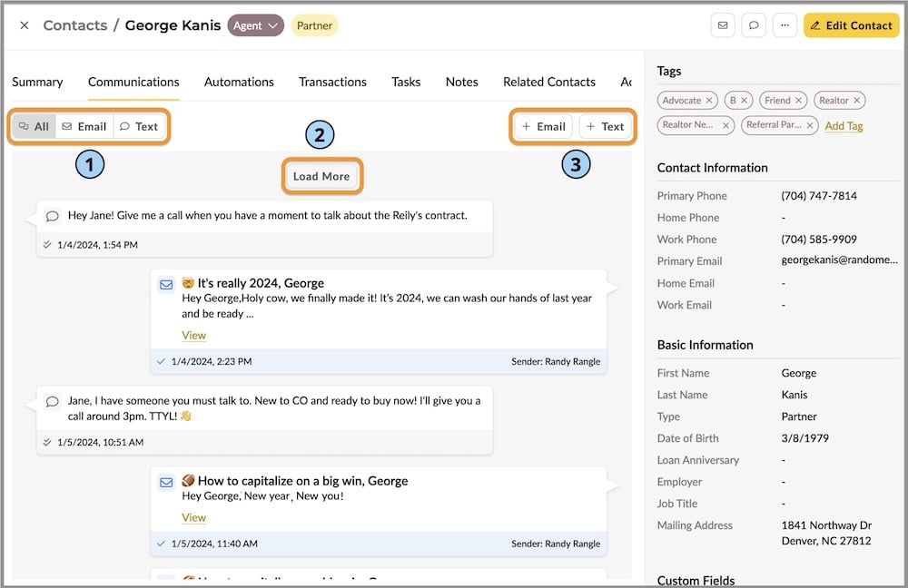Image resolution: width=908 pixels, height=588 pixels.
Task: Open the Transactions tab
Action: pos(332,82)
